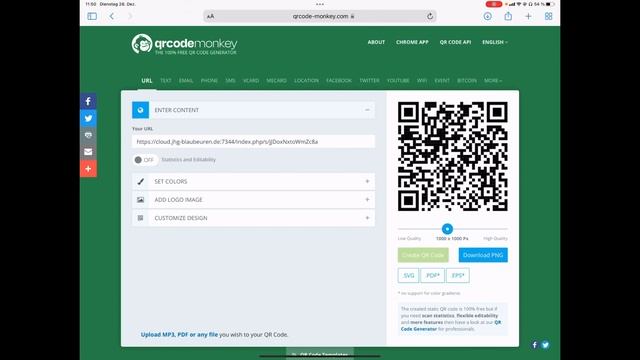Switch to the Event tab
Viewport: 640px width, 360px height.
[x=442, y=80]
